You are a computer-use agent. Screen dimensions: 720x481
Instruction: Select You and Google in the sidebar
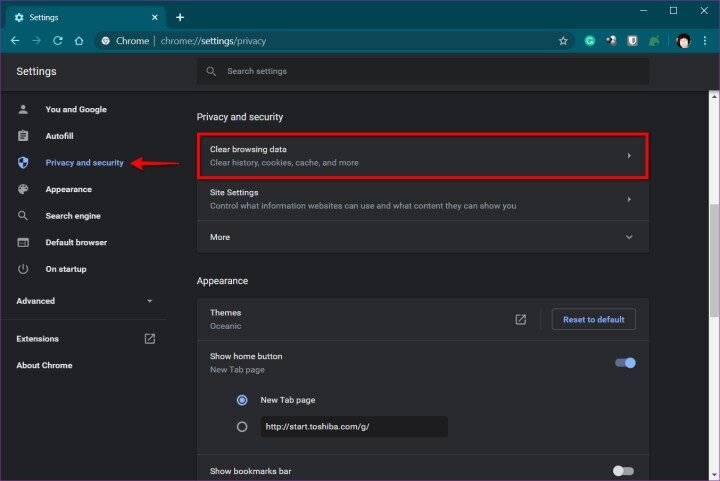click(x=76, y=109)
